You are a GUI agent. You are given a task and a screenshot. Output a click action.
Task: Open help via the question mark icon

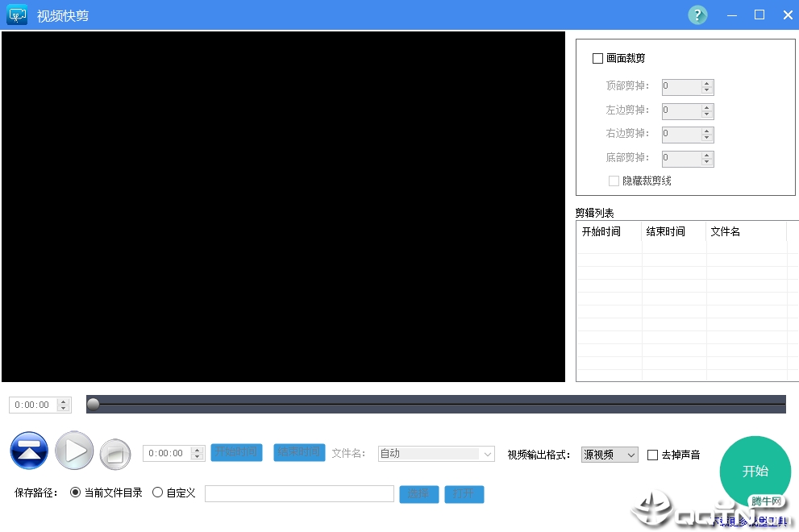[x=697, y=15]
